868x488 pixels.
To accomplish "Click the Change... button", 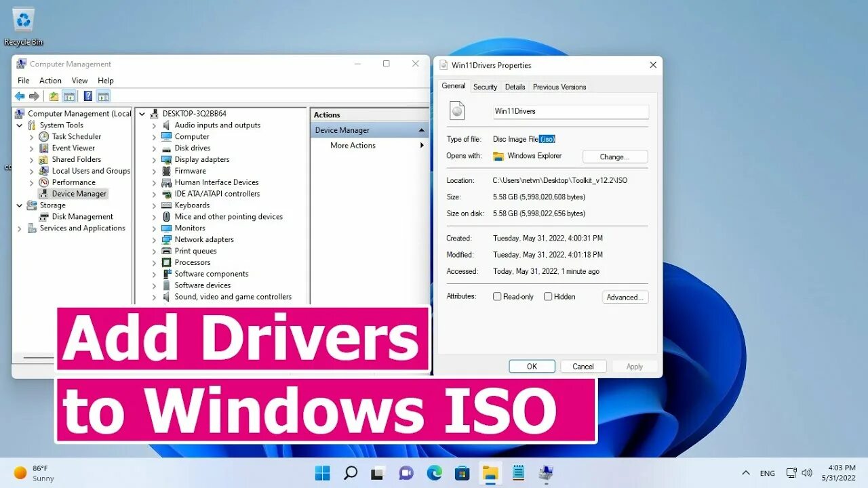I will click(615, 157).
